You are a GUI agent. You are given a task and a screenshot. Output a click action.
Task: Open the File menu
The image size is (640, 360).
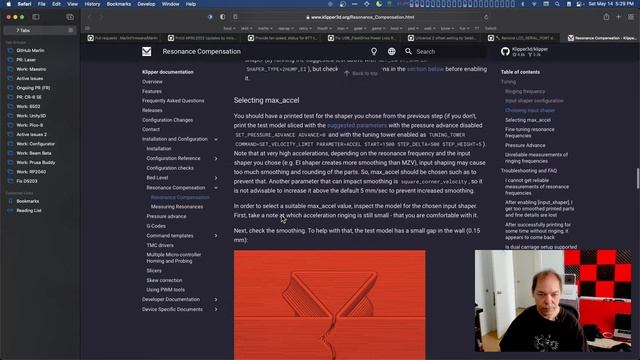(42, 4)
